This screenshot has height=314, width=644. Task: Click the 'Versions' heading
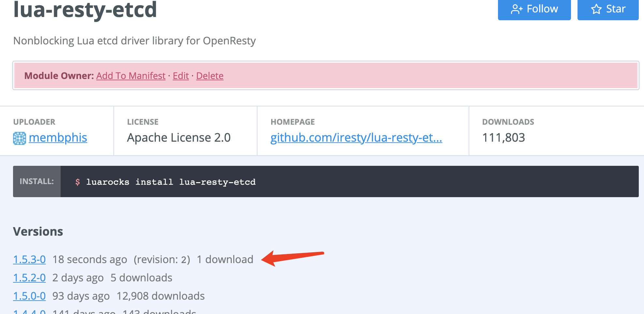pyautogui.click(x=38, y=231)
